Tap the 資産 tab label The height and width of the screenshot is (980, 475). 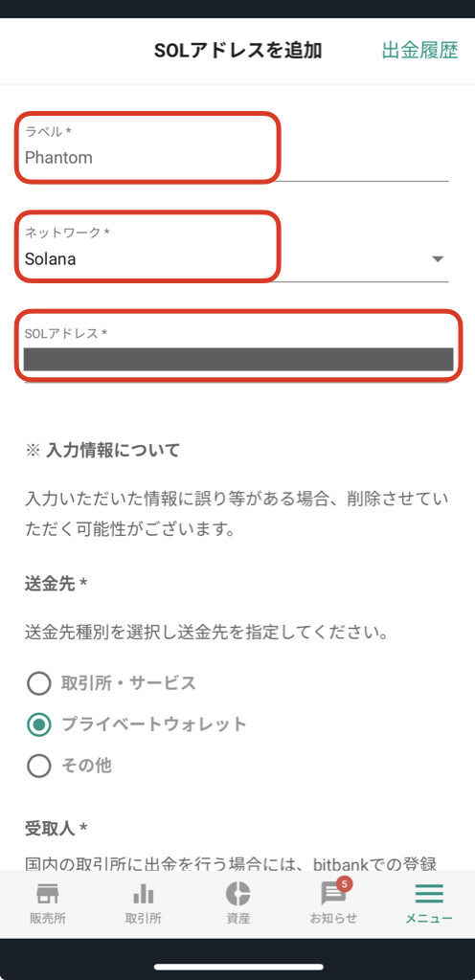[x=238, y=918]
